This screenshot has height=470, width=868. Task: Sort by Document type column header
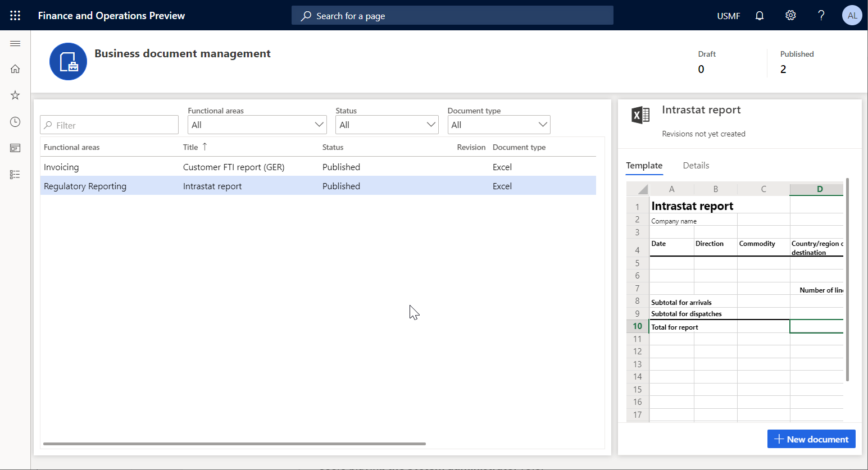coord(519,147)
